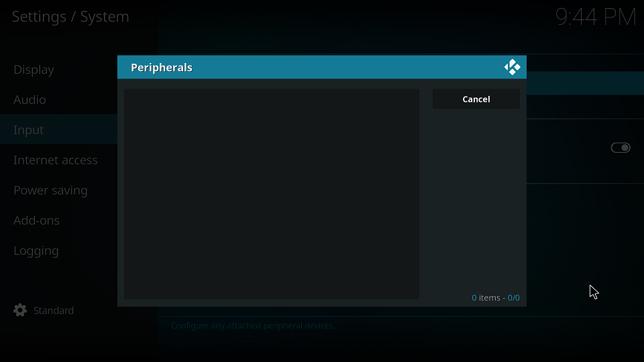Toggle the switch behind the dialog
Screen dimensions: 644x362
tap(620, 147)
